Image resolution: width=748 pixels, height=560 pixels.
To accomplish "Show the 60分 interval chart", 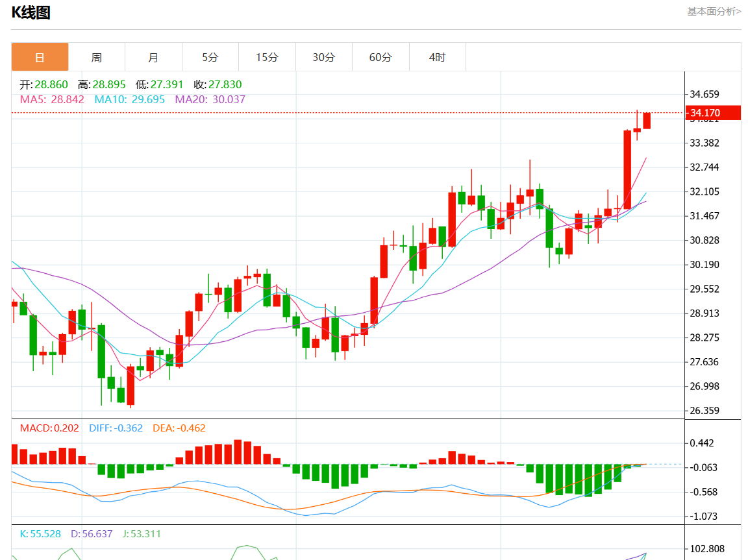I will pos(380,57).
